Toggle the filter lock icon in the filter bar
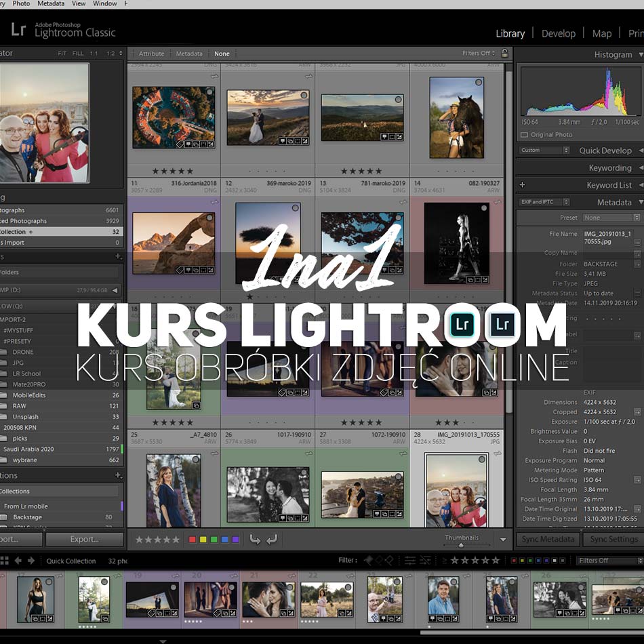The image size is (644, 644). coord(504,53)
